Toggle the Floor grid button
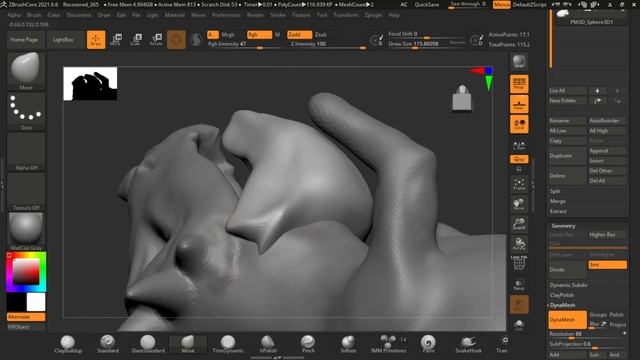Viewport: 640px width, 360px height. pyautogui.click(x=519, y=104)
